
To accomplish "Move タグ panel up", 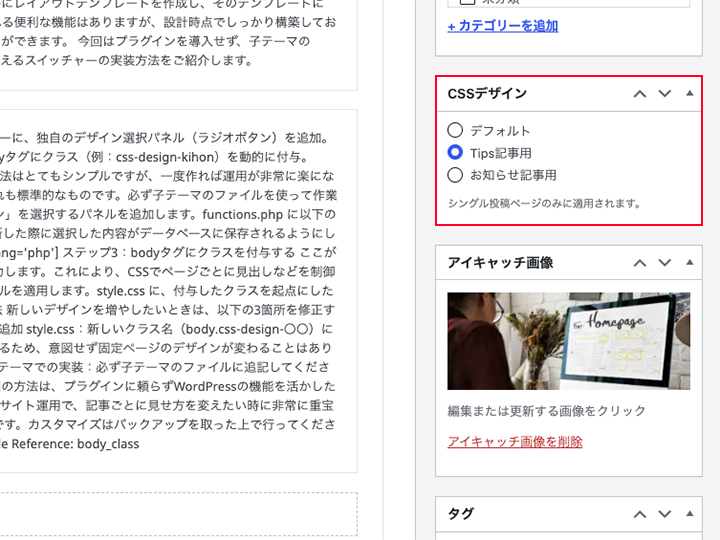I will click(640, 514).
